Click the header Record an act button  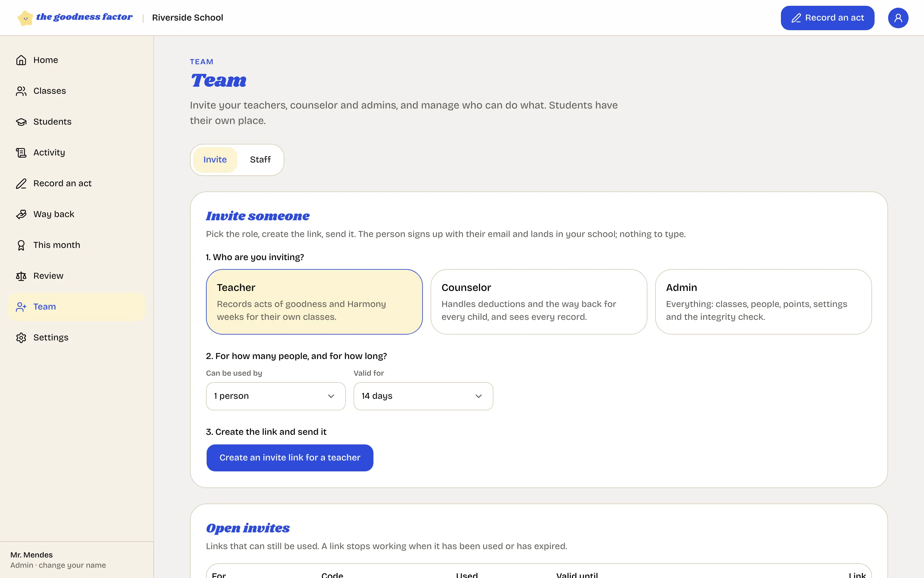coord(827,18)
